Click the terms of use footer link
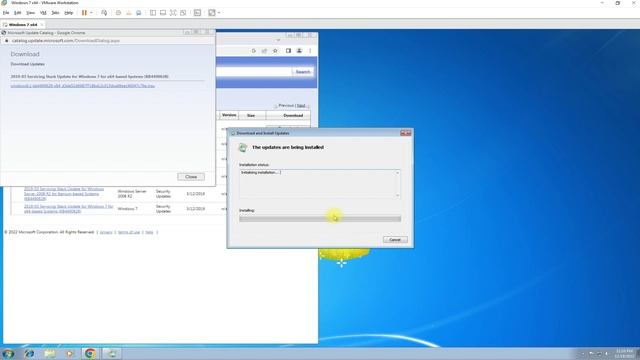The height and width of the screenshot is (360, 640). pos(129,232)
